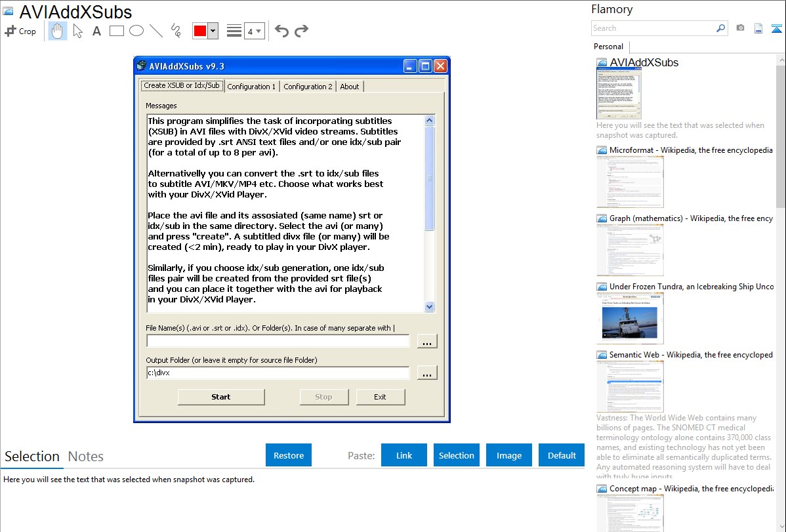Click the Messages scrollbar down arrow

pos(429,307)
